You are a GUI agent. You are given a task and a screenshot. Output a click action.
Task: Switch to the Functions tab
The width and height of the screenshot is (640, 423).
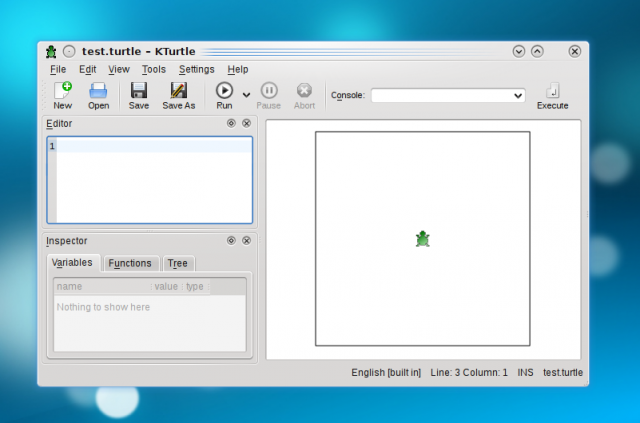pyautogui.click(x=130, y=263)
